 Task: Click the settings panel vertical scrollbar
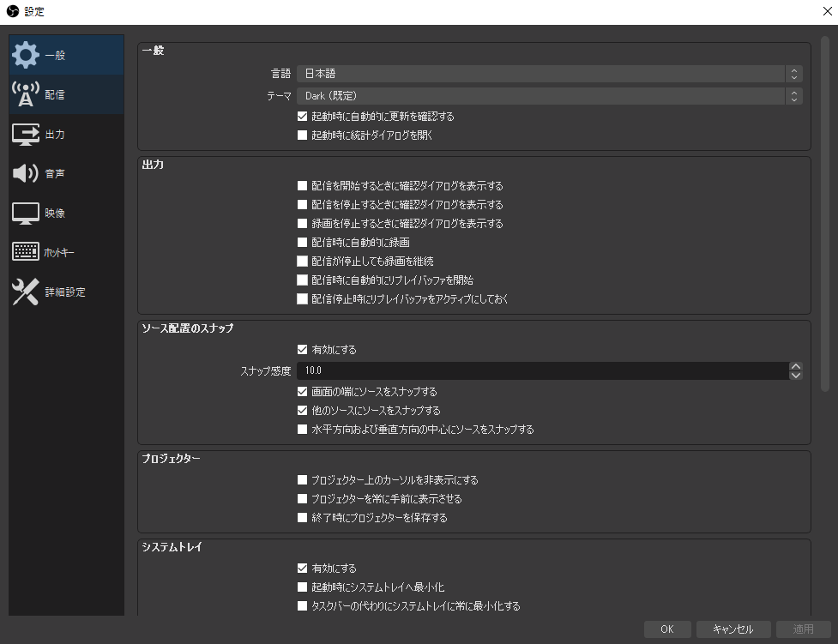coord(824,214)
